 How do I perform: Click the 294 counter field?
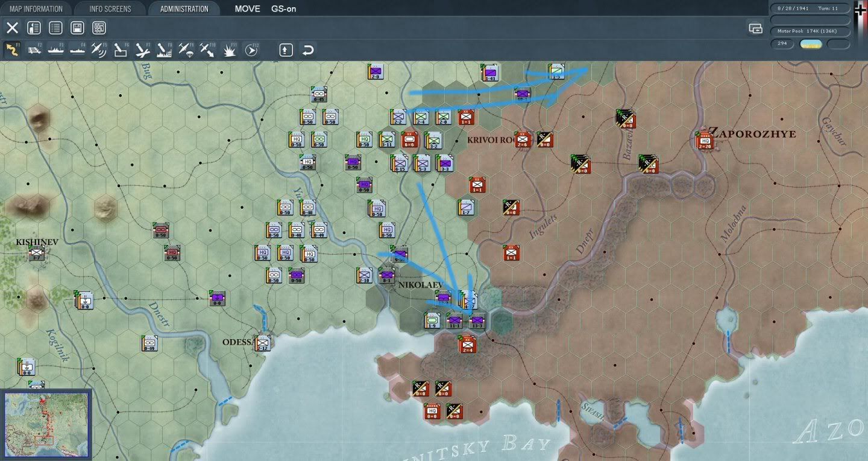[x=783, y=44]
